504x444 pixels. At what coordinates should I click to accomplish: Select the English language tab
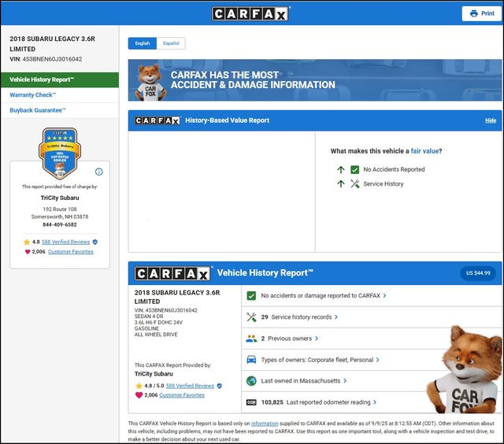(x=143, y=43)
